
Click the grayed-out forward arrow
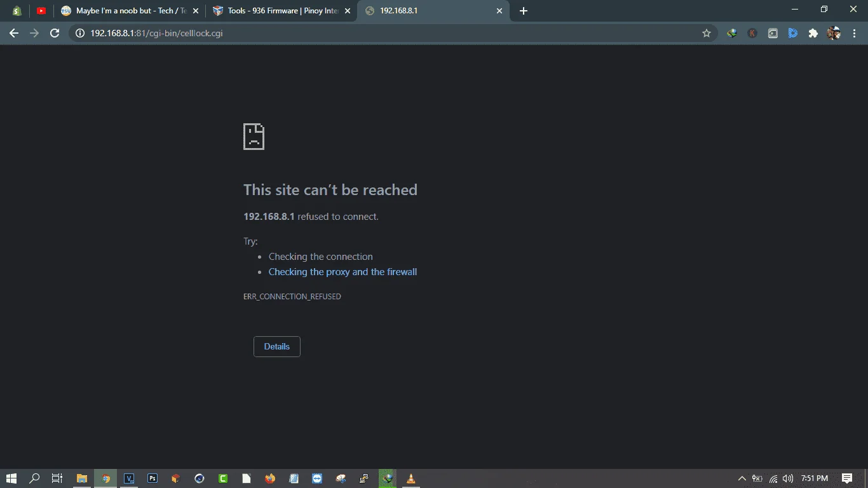[x=34, y=33]
